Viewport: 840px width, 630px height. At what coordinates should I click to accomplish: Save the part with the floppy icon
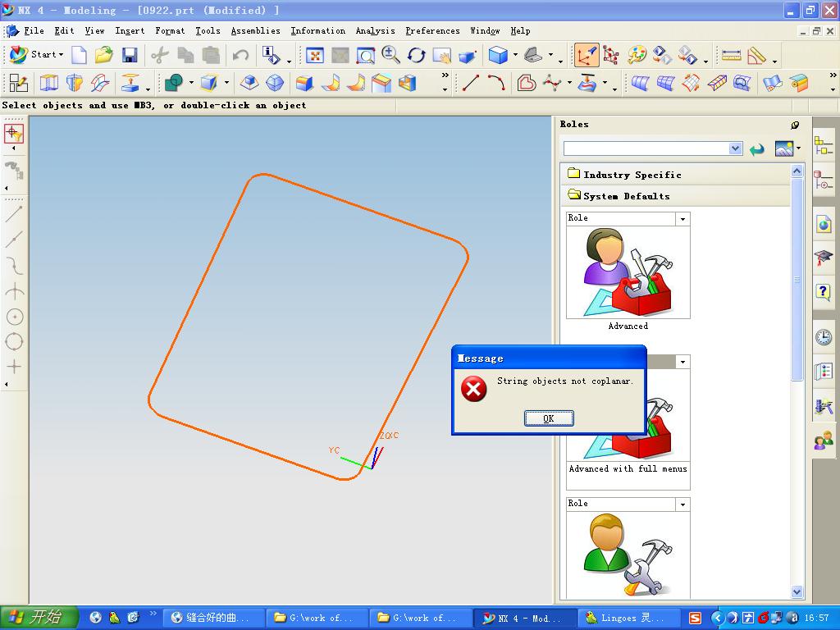[130, 55]
